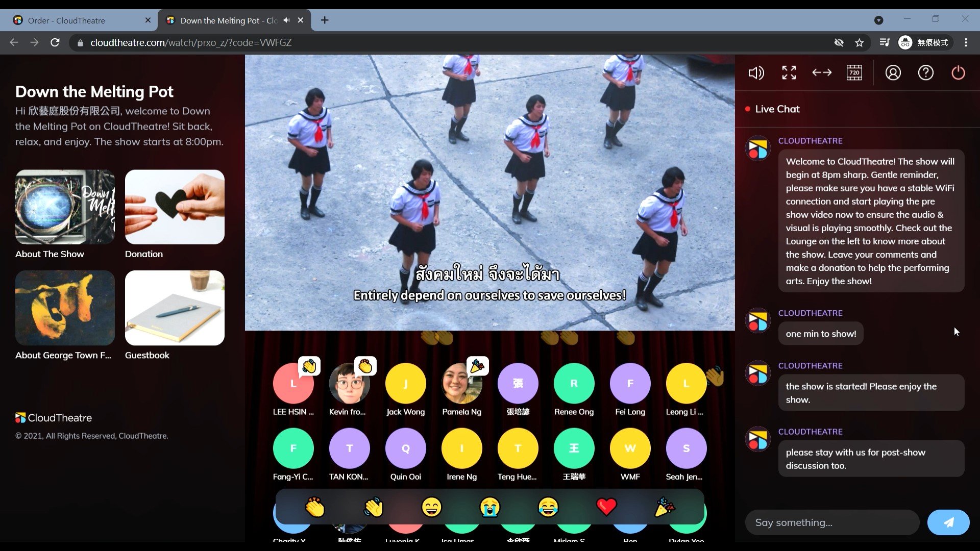This screenshot has width=980, height=551.
Task: Open the 720 video quality selector
Action: pos(854,73)
